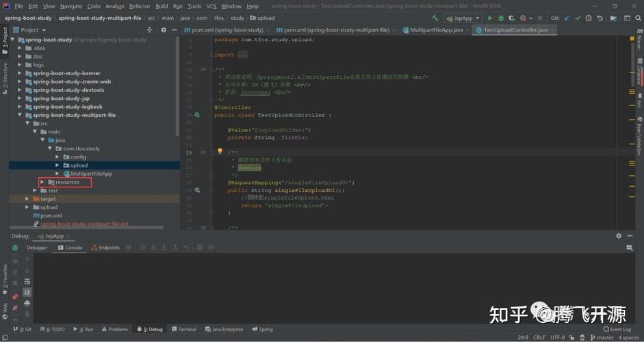Screen dimensions: 644x342
Task: Open the Refactor menu
Action: pos(140,6)
